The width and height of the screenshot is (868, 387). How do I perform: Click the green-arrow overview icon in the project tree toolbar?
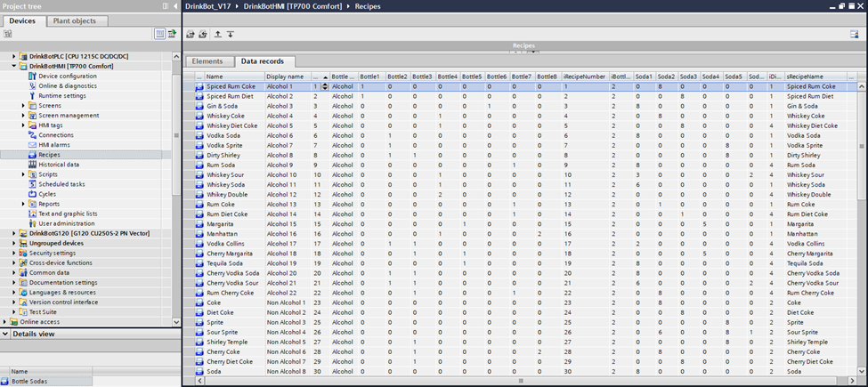click(x=172, y=34)
